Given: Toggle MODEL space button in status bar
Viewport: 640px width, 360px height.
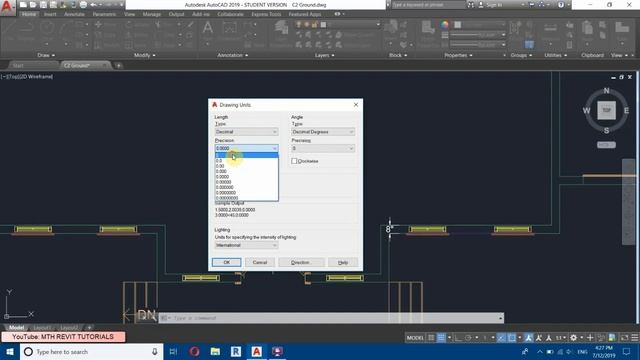Looking at the screenshot, I should 415,338.
